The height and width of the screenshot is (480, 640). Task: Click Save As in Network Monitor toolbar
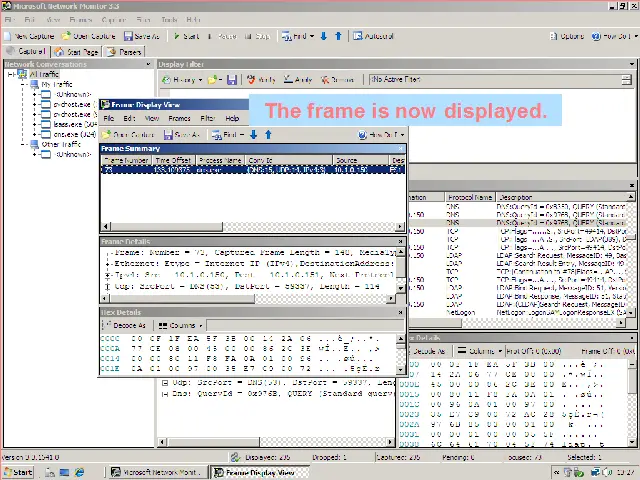pos(142,36)
